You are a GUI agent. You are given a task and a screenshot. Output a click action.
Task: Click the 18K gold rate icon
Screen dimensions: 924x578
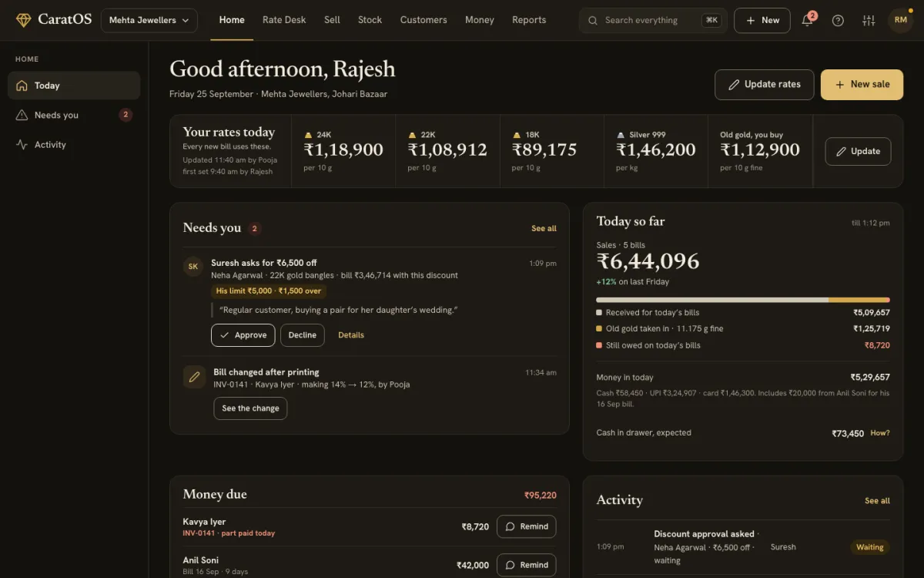(517, 135)
